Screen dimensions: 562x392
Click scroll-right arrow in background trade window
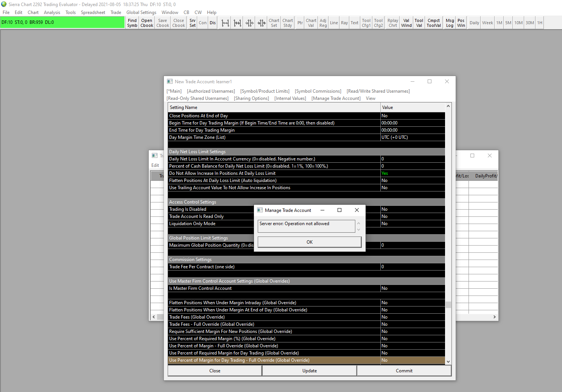click(494, 317)
